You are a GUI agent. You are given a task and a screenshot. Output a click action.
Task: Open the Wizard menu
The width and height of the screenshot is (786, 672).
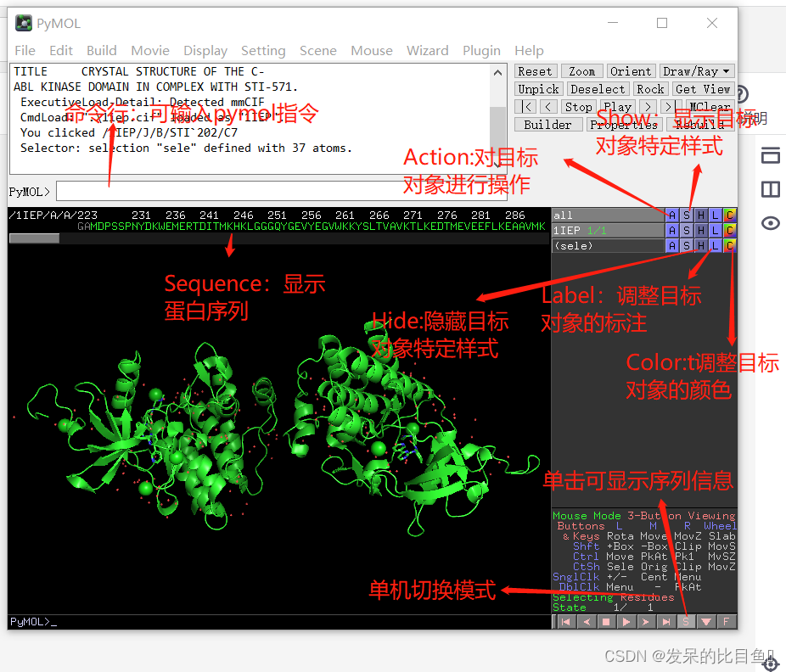pos(427,51)
